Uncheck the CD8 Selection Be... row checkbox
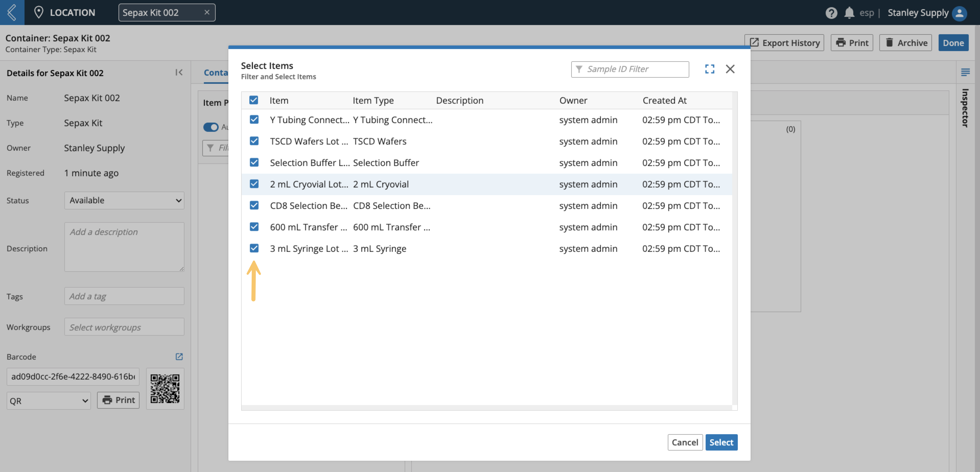Screen dimensions: 980x472 click(x=254, y=205)
